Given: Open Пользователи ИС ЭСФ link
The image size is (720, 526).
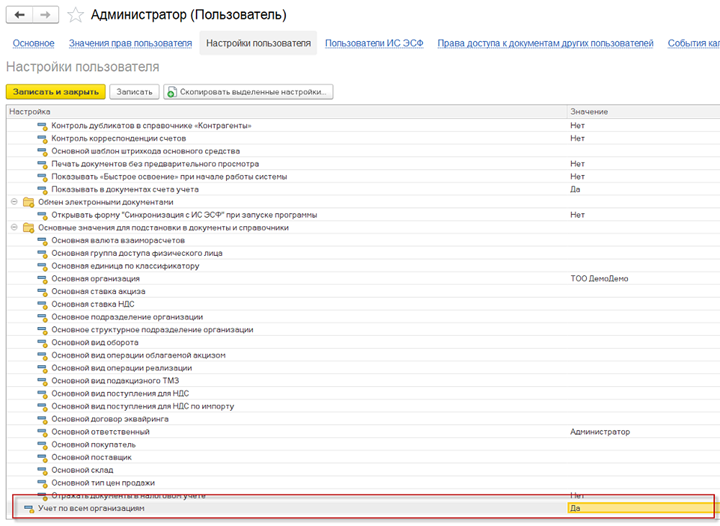Looking at the screenshot, I should 374,43.
